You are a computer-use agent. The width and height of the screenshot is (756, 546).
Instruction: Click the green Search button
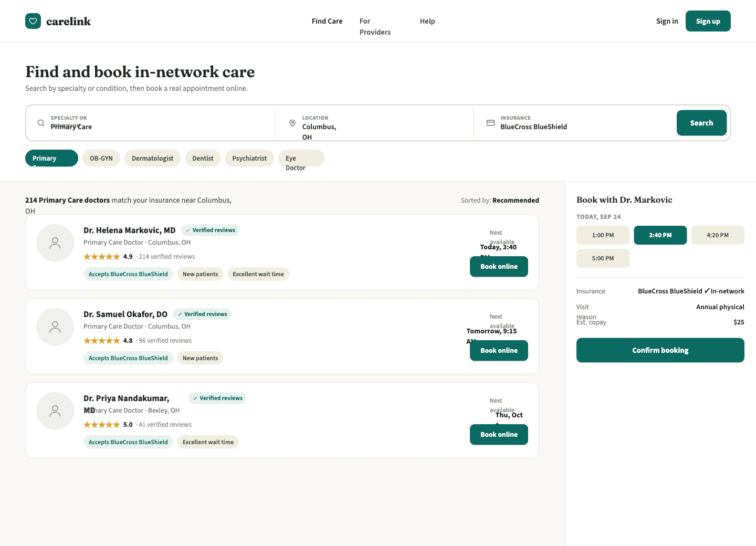tap(701, 123)
